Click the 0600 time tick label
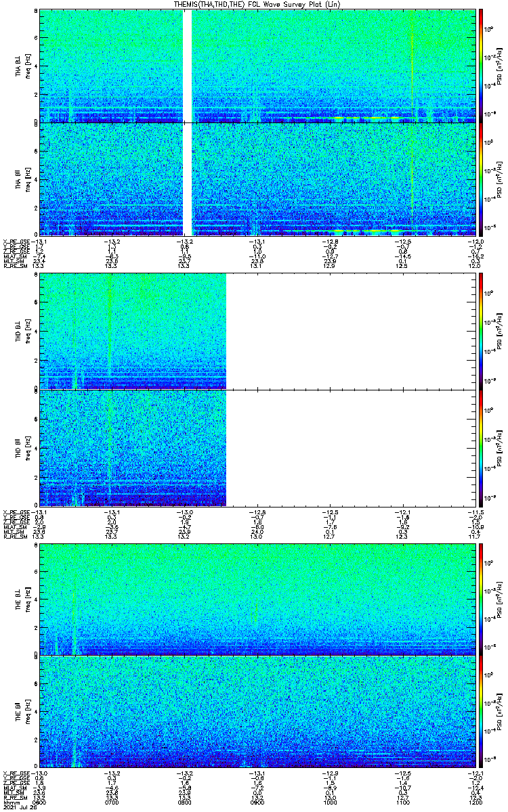 point(40,802)
